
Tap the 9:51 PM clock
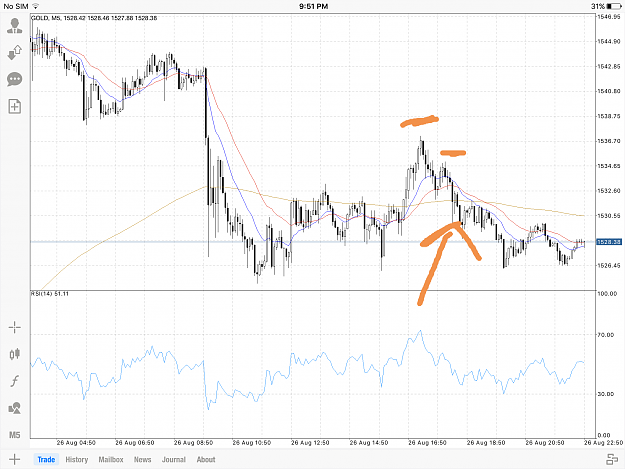(313, 6)
